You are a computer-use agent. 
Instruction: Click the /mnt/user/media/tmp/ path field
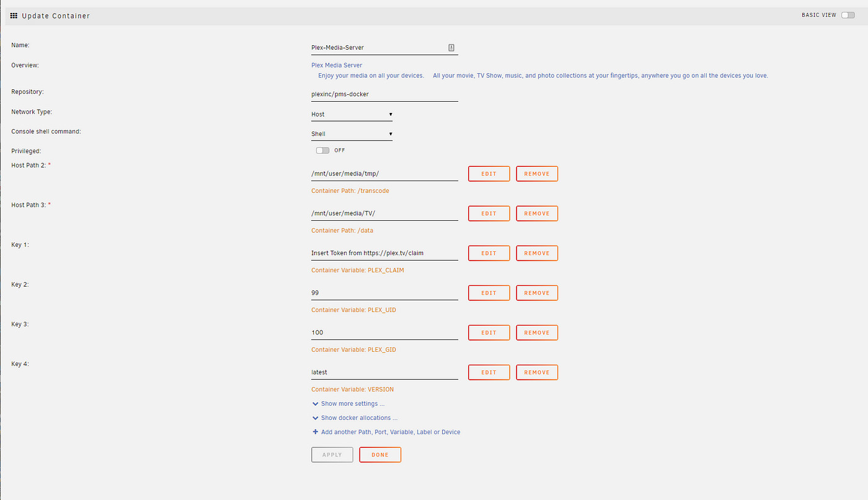[384, 174]
